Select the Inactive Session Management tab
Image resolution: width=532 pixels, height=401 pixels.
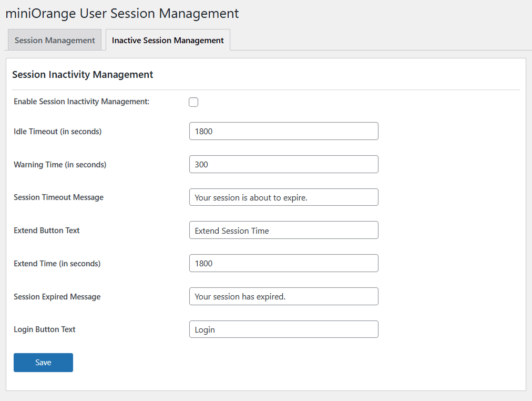168,40
